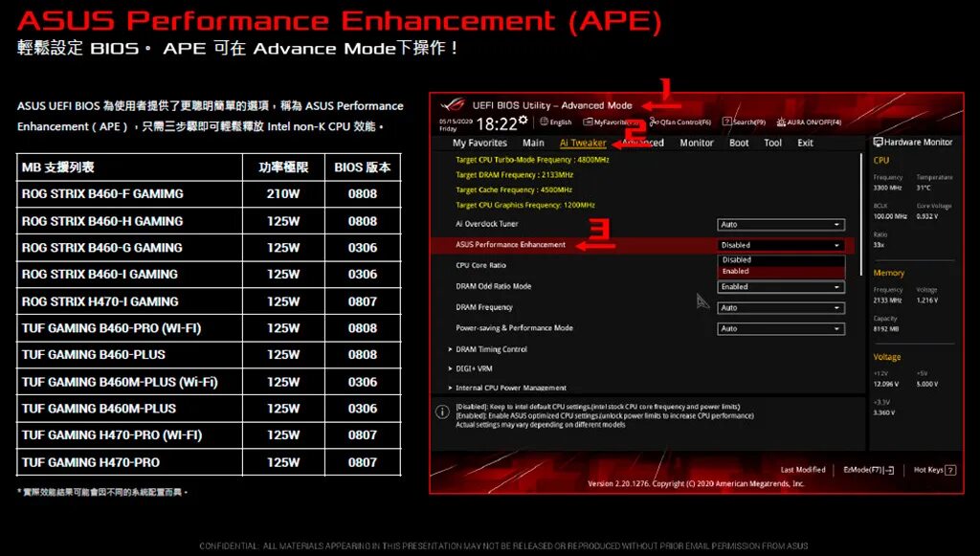Click the ROG STRIX H470-I GAMING cell

pyautogui.click(x=129, y=301)
